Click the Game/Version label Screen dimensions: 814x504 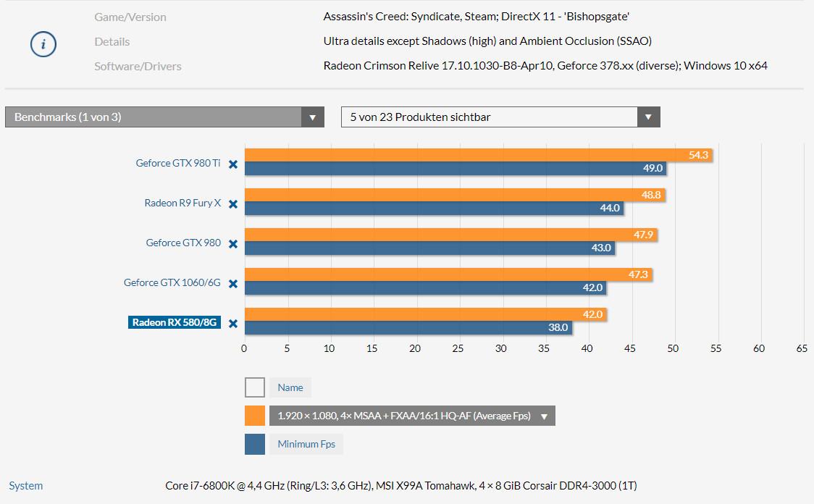130,17
